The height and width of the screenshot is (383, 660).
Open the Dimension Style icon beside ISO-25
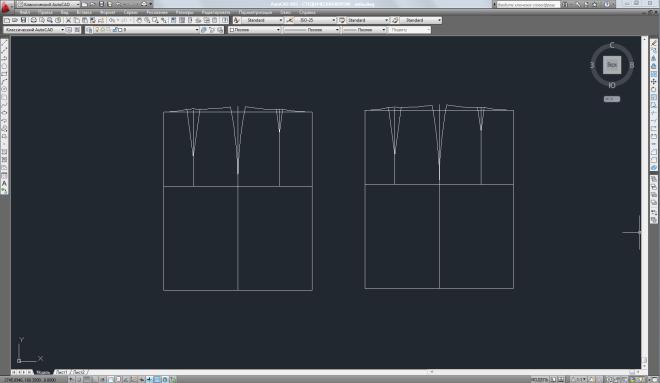point(290,20)
